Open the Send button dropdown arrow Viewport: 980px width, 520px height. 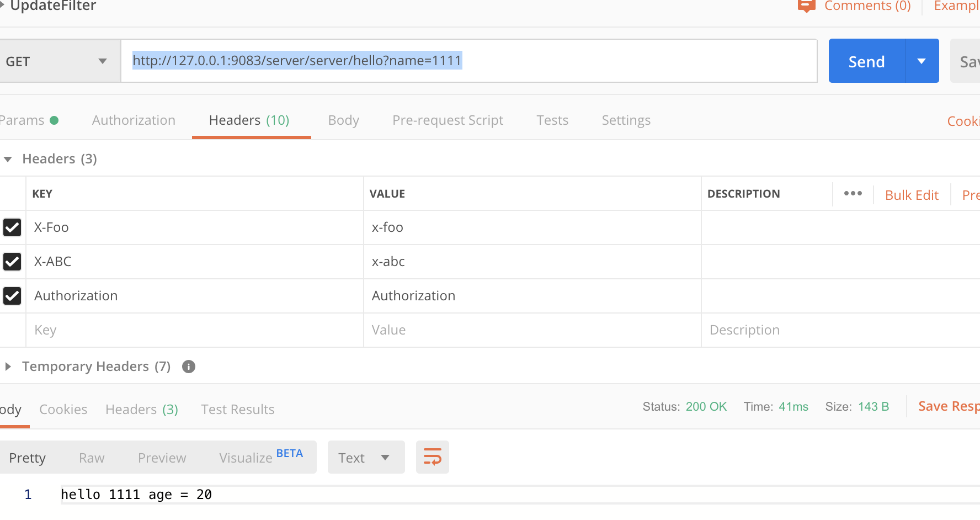(922, 61)
